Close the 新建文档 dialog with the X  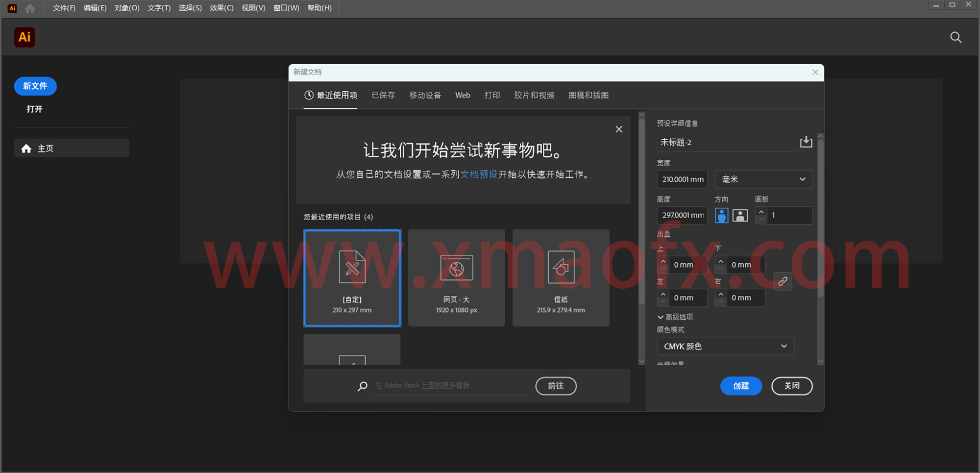(x=815, y=72)
